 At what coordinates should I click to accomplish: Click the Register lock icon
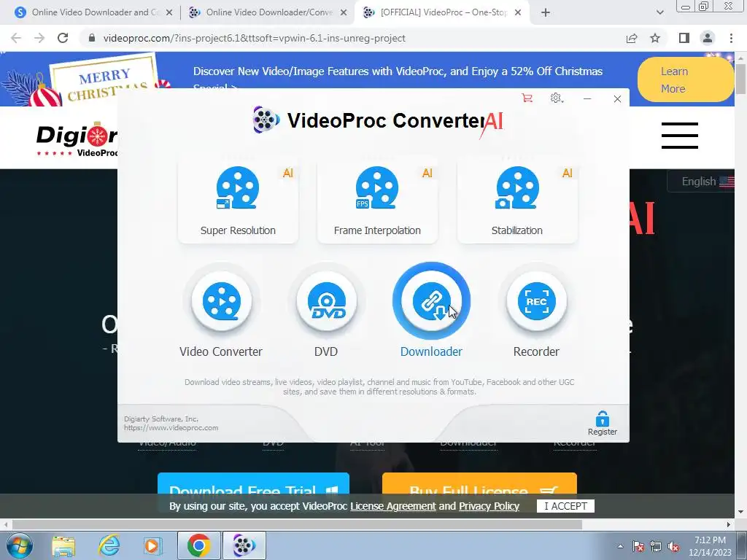pyautogui.click(x=602, y=423)
